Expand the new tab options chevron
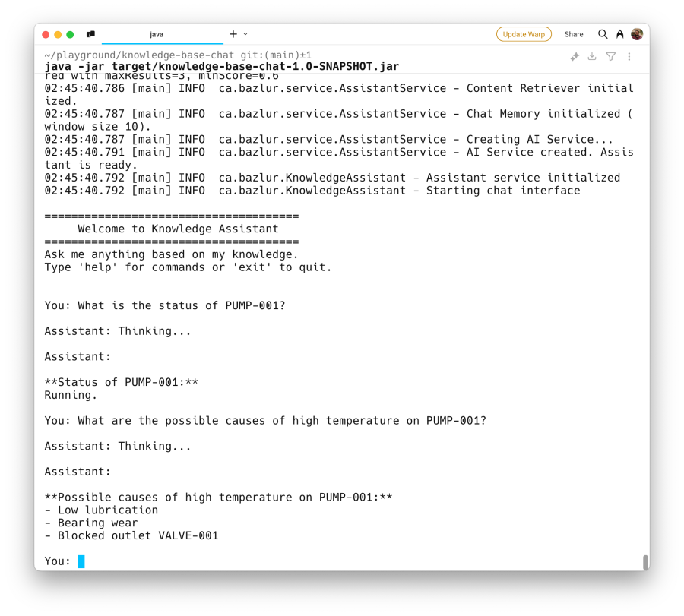Image resolution: width=684 pixels, height=616 pixels. pos(245,34)
